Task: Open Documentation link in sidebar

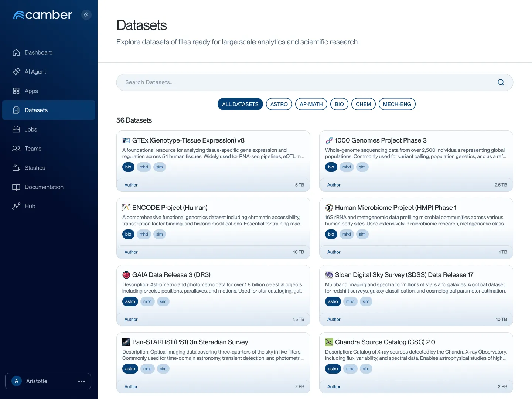Action: (49, 187)
